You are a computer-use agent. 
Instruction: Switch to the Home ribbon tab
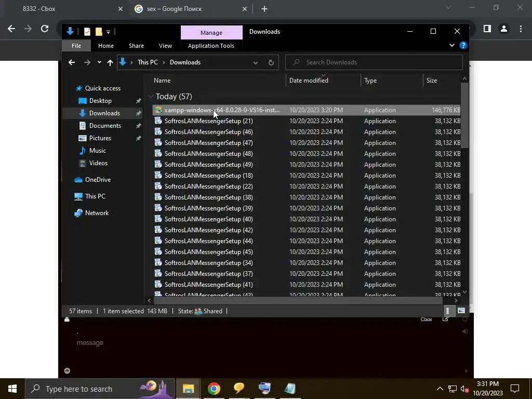(x=106, y=46)
